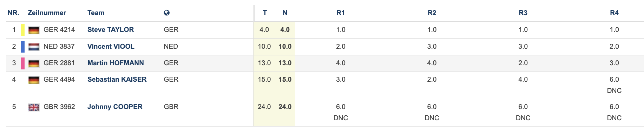644x129 pixels.
Task: Click the German flag beside GER 2881
Action: [x=34, y=63]
